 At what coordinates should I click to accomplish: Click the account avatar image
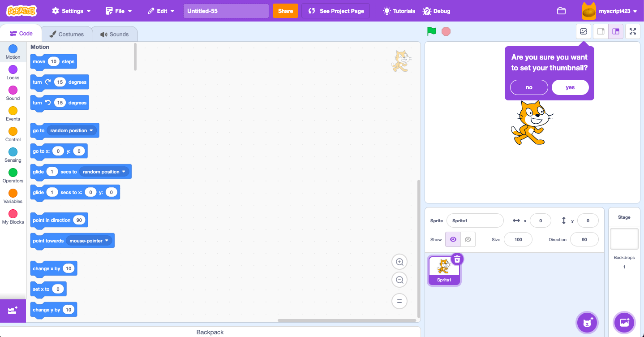click(589, 11)
